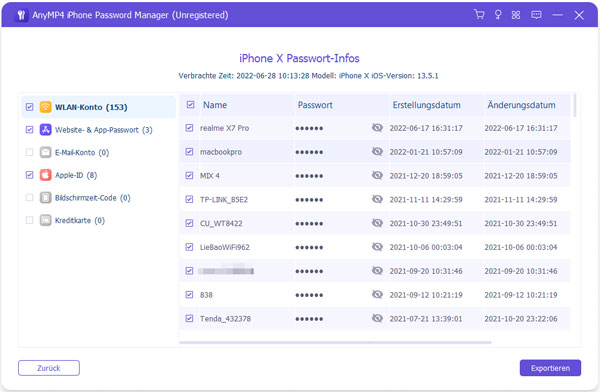
Task: Click the Zurück button
Action: point(49,368)
